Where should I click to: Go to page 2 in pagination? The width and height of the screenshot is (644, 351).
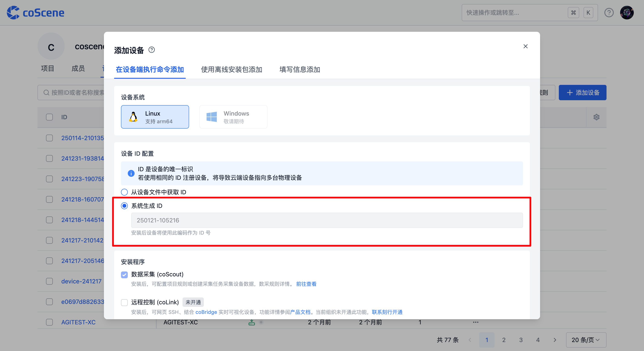point(504,340)
